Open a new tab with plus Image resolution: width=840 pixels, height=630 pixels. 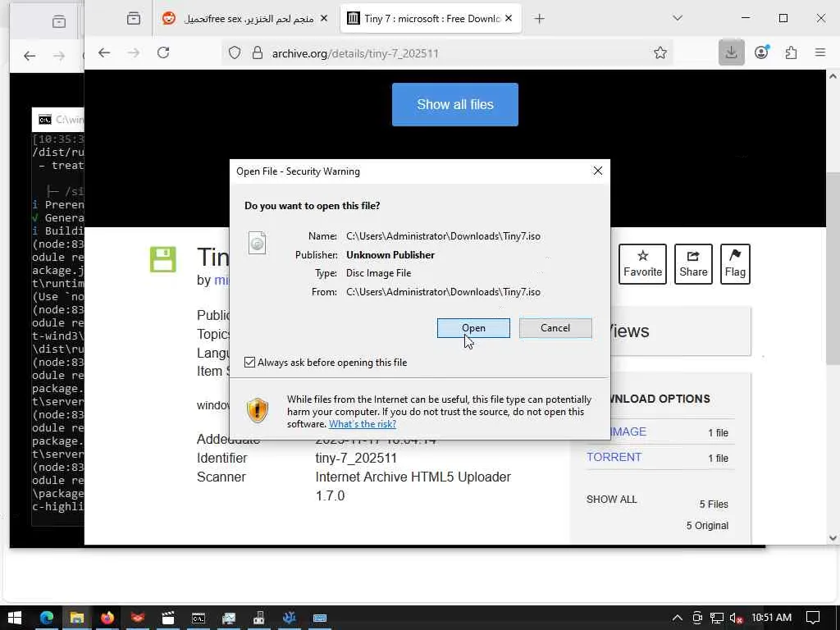tap(540, 19)
